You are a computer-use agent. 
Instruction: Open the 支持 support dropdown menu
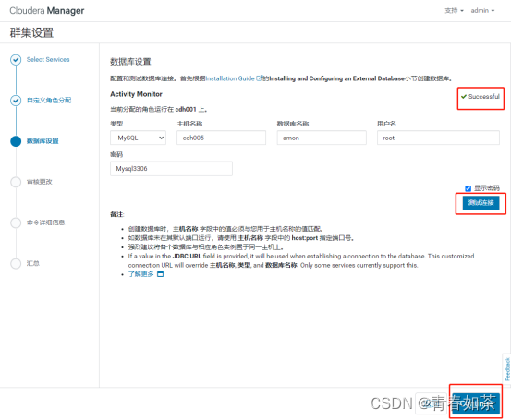454,11
